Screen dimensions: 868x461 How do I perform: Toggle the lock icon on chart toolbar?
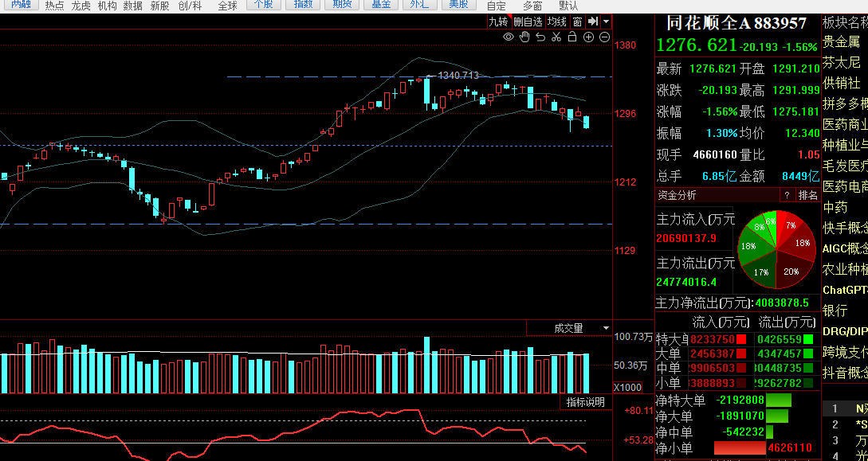pyautogui.click(x=572, y=37)
